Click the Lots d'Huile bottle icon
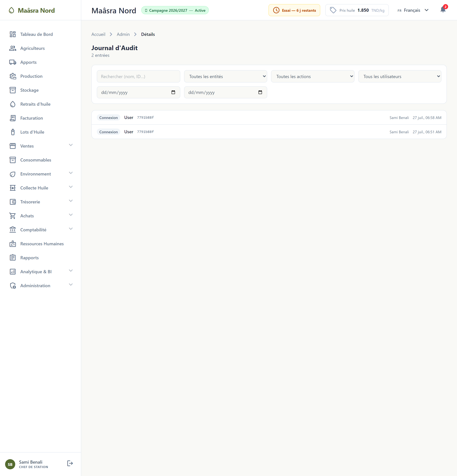Viewport: 457px width, 476px height. click(x=13, y=132)
